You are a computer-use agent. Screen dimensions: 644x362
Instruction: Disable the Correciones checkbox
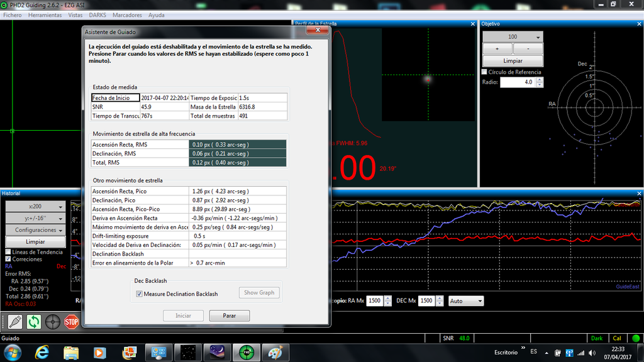[8, 259]
